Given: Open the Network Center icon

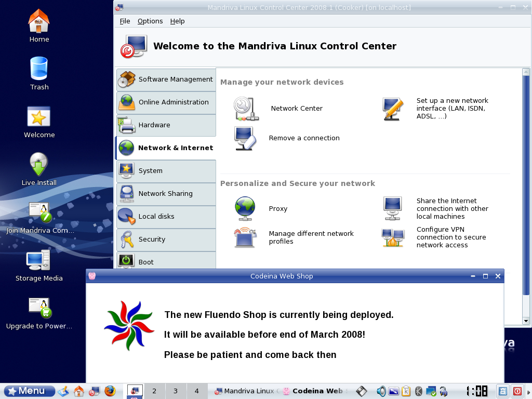Looking at the screenshot, I should coord(246,109).
